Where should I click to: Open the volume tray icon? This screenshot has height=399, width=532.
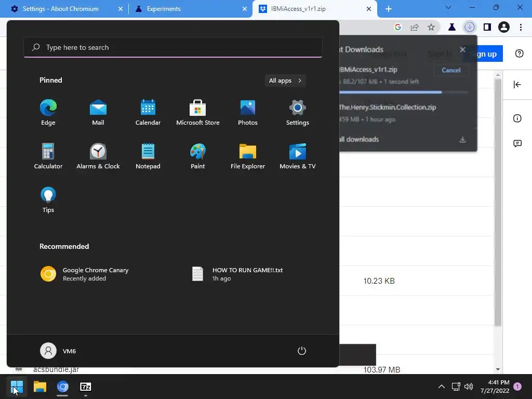point(469,387)
